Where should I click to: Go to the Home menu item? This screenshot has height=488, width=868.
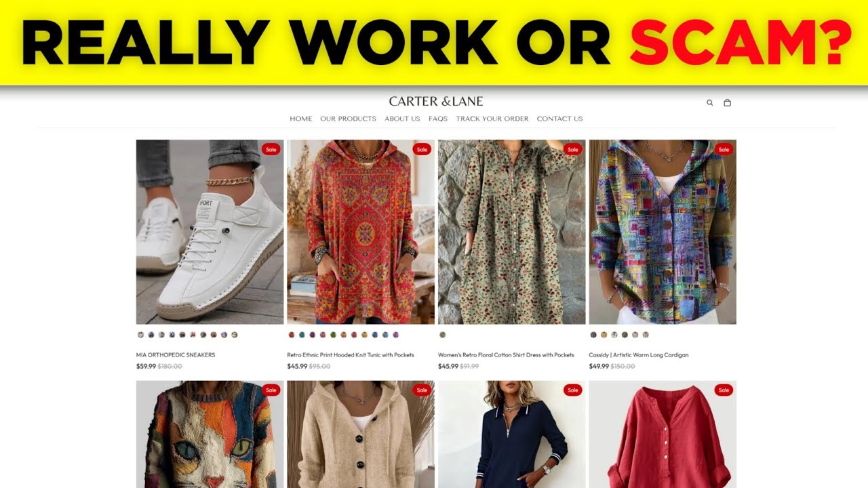tap(301, 119)
